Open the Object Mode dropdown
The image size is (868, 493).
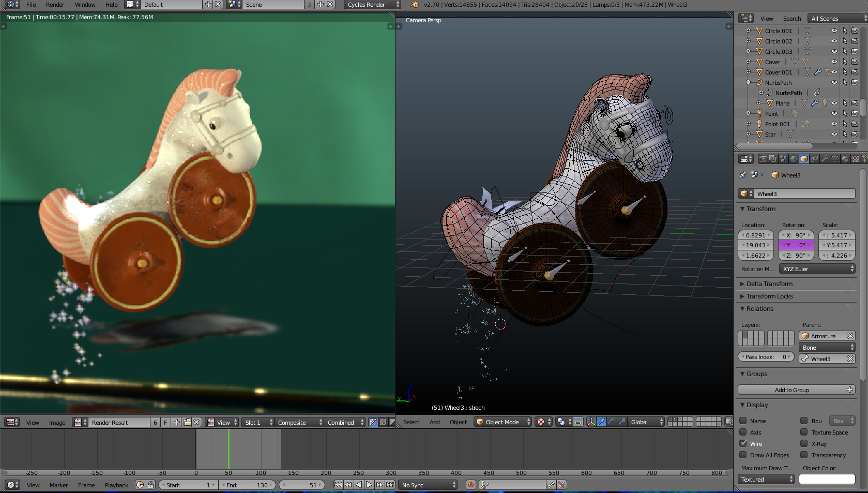503,422
